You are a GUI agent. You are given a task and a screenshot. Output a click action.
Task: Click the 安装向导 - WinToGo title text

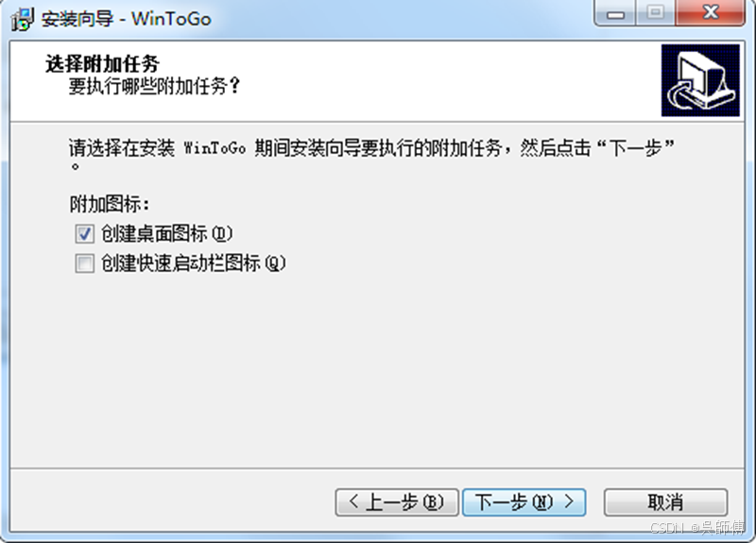(127, 19)
